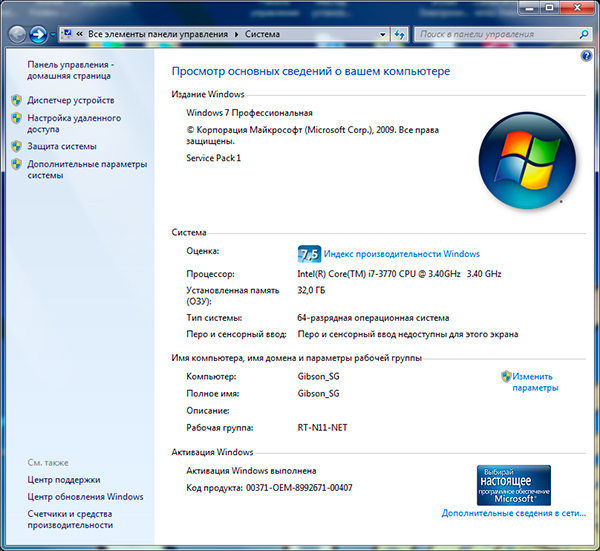Click installed memory value '32,0 ГБ'
Image resolution: width=600 pixels, height=551 pixels.
click(311, 290)
